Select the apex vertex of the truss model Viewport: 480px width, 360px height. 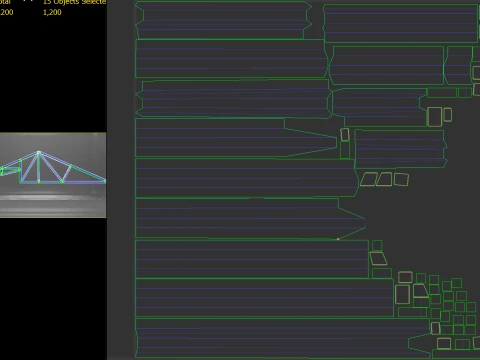[39, 153]
